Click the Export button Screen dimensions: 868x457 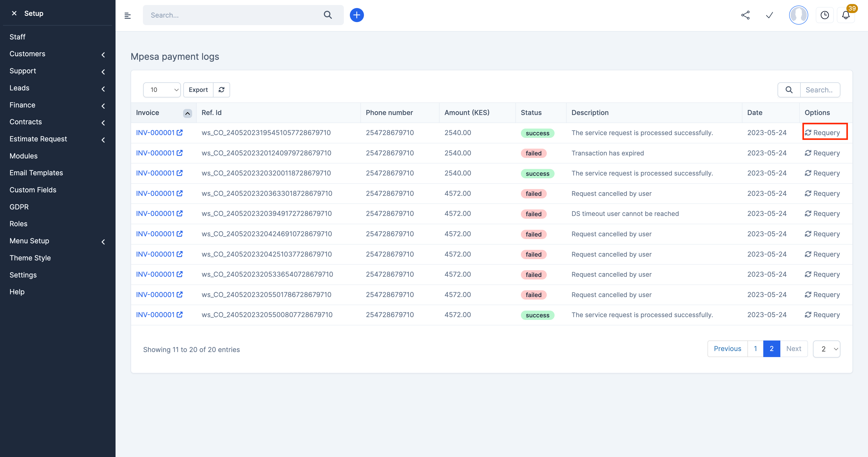pyautogui.click(x=198, y=90)
